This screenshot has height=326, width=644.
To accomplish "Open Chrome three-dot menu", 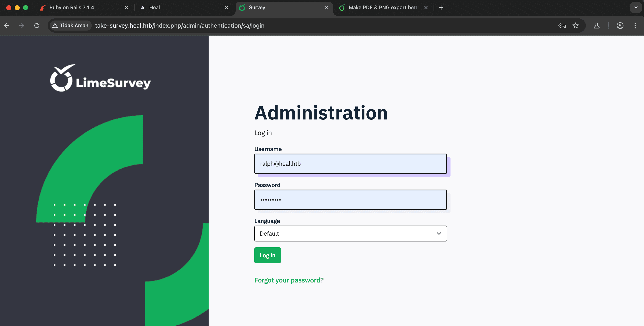I will point(635,26).
